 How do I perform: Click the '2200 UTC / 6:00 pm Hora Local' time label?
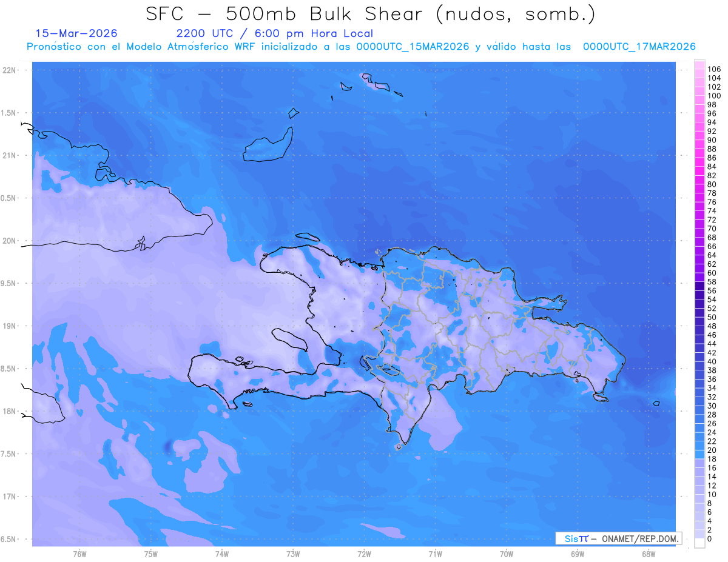tap(274, 33)
